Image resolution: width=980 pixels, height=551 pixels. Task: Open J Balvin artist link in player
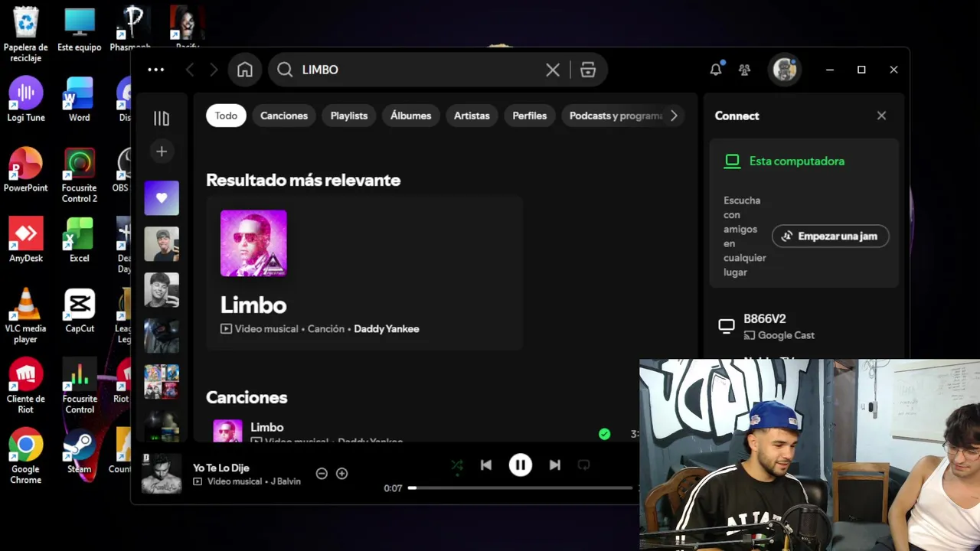[x=286, y=481]
